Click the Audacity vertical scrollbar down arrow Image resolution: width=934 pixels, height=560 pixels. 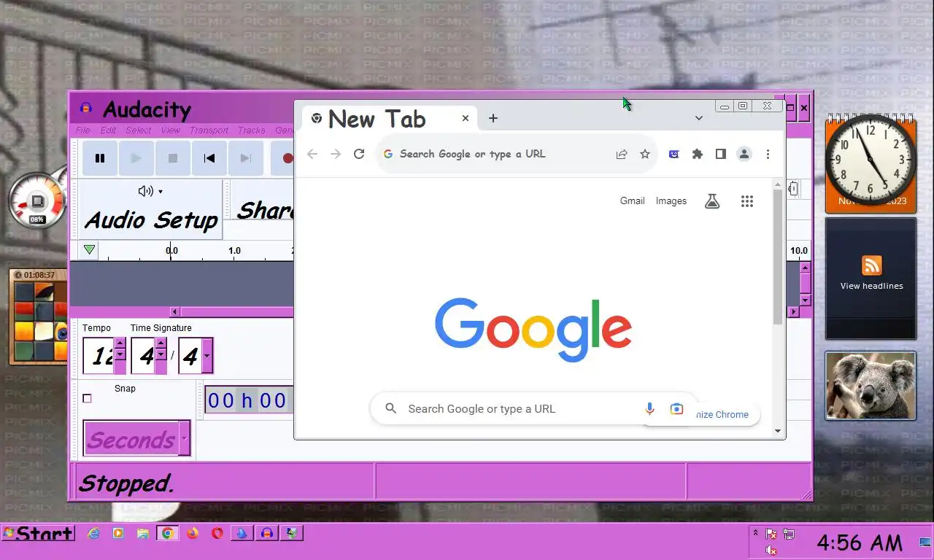click(805, 300)
